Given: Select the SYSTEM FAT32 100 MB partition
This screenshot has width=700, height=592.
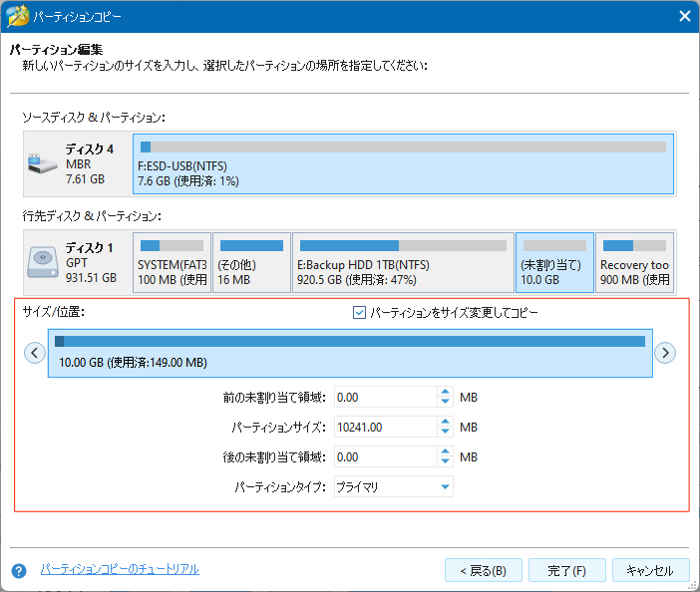Looking at the screenshot, I should (172, 261).
